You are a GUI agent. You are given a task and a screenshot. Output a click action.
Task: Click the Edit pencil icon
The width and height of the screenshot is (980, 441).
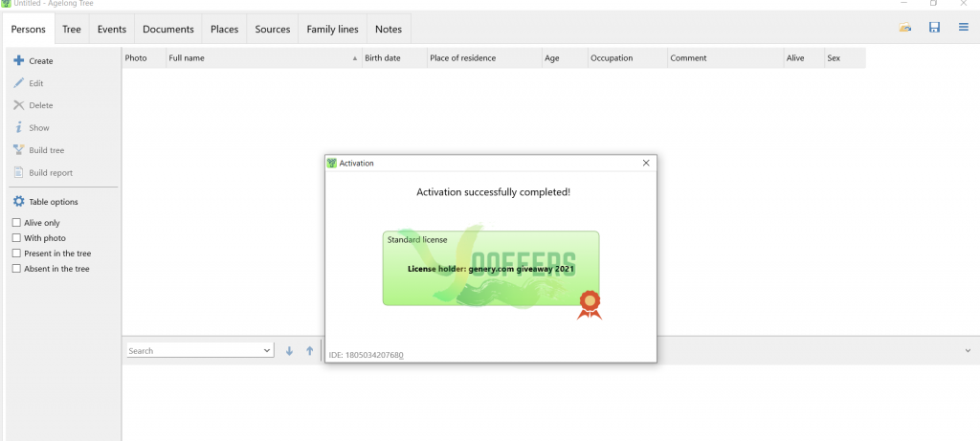[x=19, y=83]
